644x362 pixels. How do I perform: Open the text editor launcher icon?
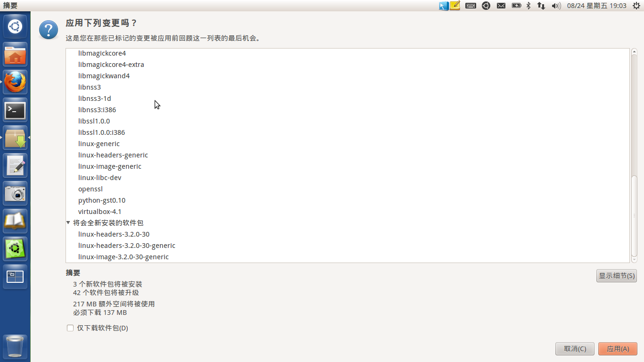(x=15, y=165)
